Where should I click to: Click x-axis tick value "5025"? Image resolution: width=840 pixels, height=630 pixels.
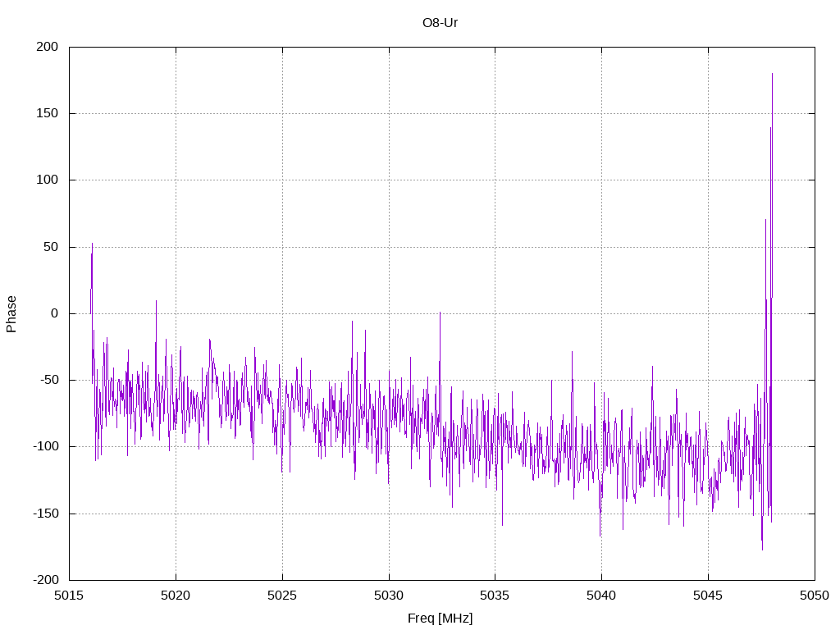pyautogui.click(x=282, y=596)
